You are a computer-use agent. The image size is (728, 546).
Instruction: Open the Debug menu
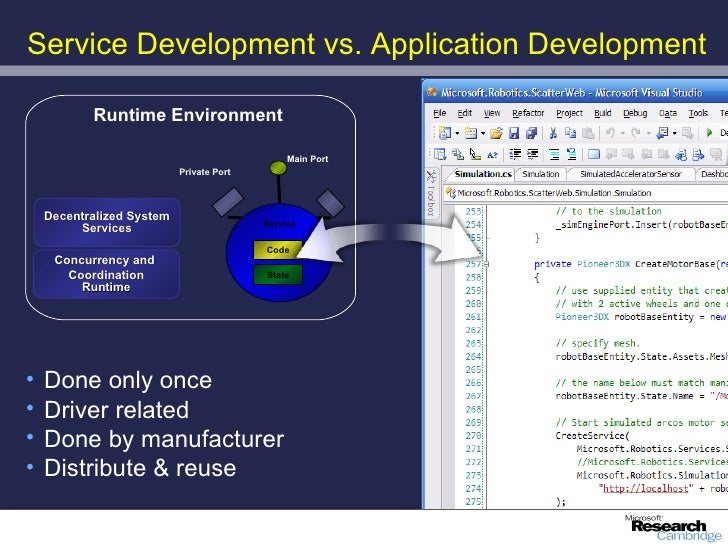(635, 113)
